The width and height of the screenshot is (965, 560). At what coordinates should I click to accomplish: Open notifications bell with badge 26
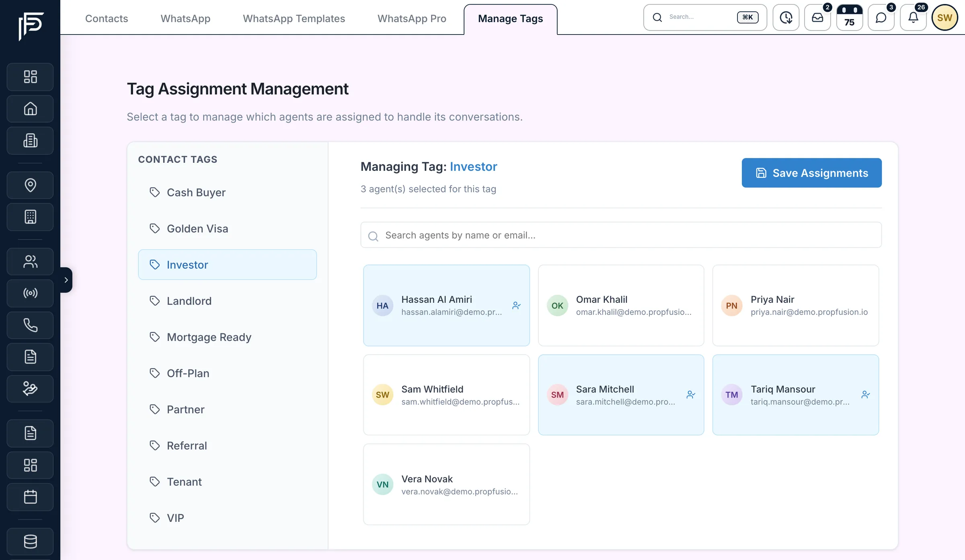(x=913, y=18)
